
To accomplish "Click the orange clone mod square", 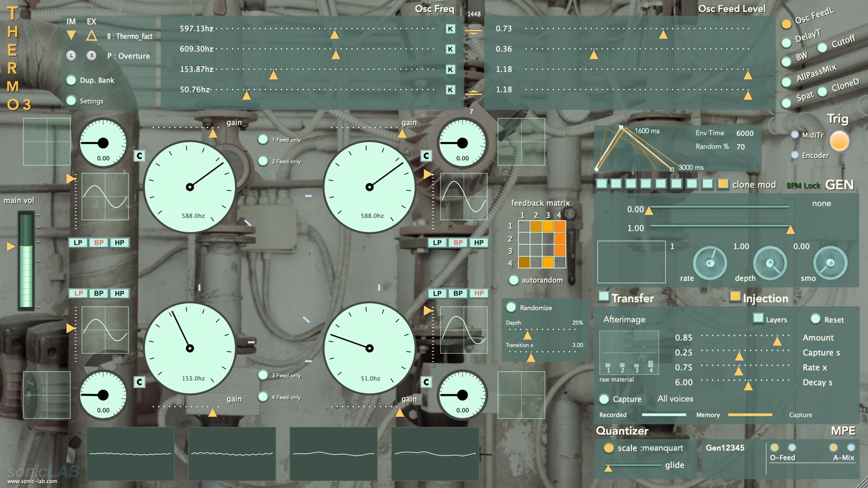I will (x=723, y=184).
